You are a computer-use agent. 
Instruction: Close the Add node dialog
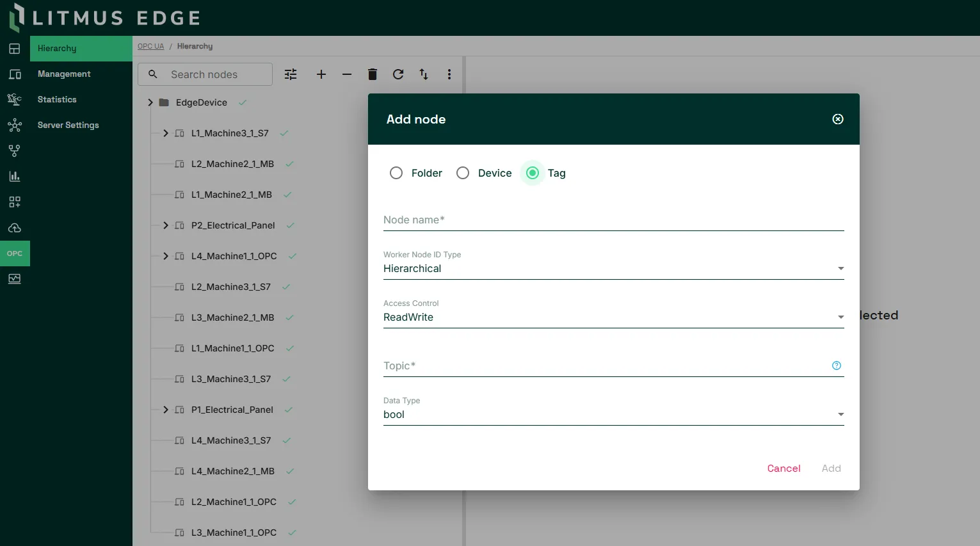pyautogui.click(x=838, y=119)
